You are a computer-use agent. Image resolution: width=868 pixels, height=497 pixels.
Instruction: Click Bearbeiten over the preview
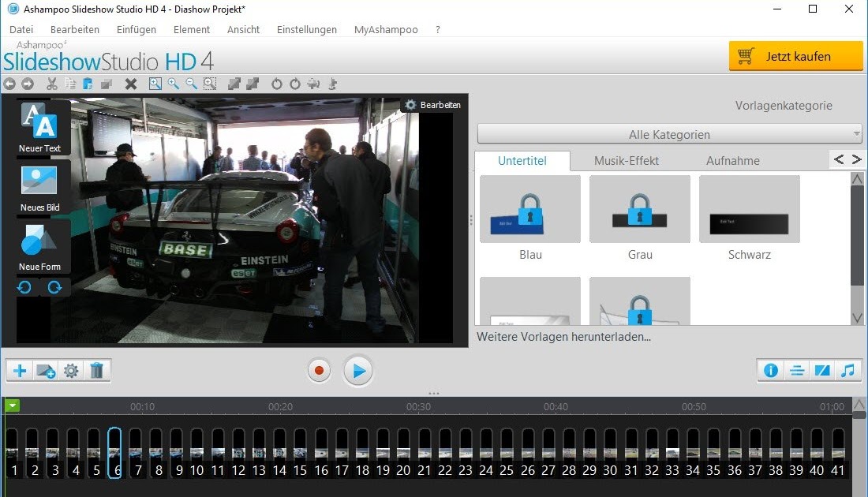tap(433, 105)
